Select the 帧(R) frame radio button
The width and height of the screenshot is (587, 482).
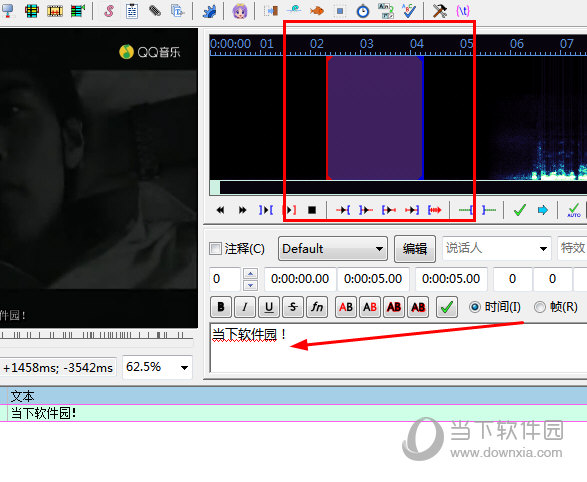click(539, 307)
